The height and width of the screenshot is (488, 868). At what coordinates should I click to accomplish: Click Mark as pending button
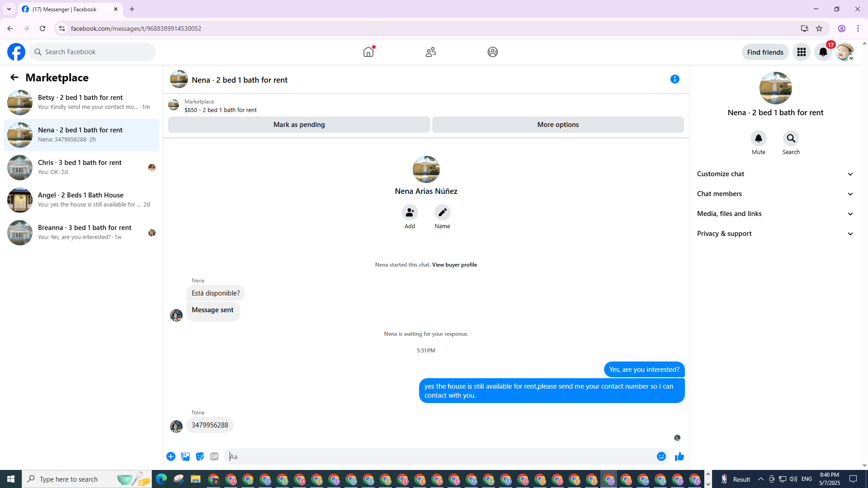point(299,125)
